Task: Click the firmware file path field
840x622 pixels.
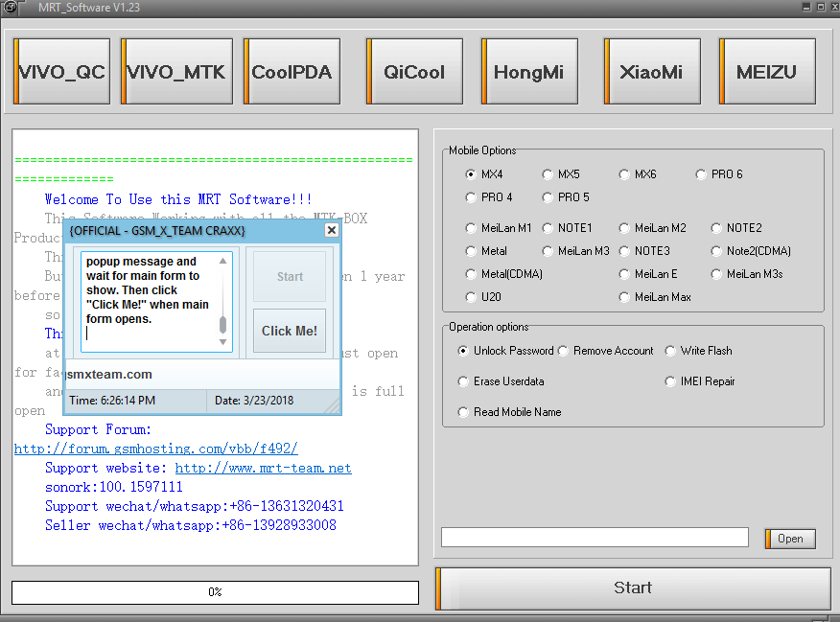Action: [595, 538]
